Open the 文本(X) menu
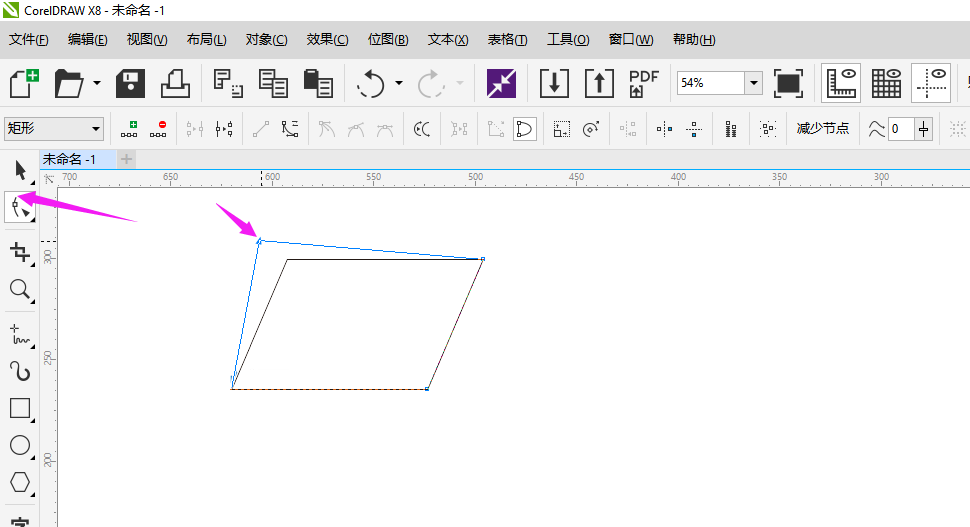This screenshot has height=527, width=970. 448,40
